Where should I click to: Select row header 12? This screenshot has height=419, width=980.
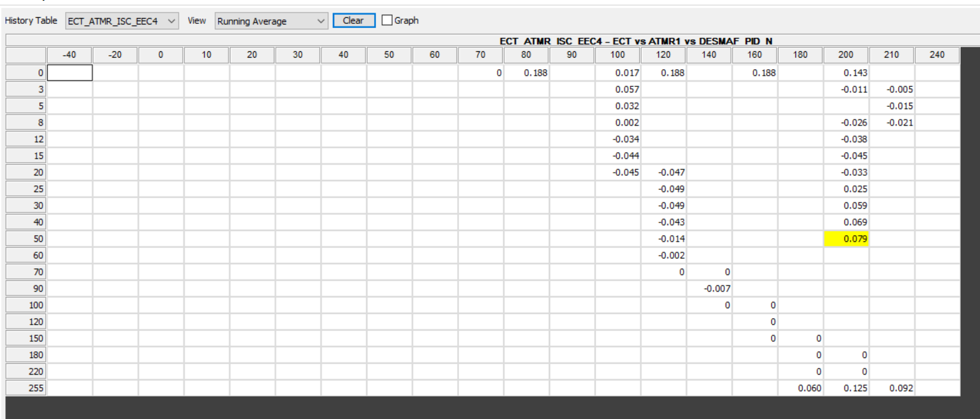(x=27, y=139)
